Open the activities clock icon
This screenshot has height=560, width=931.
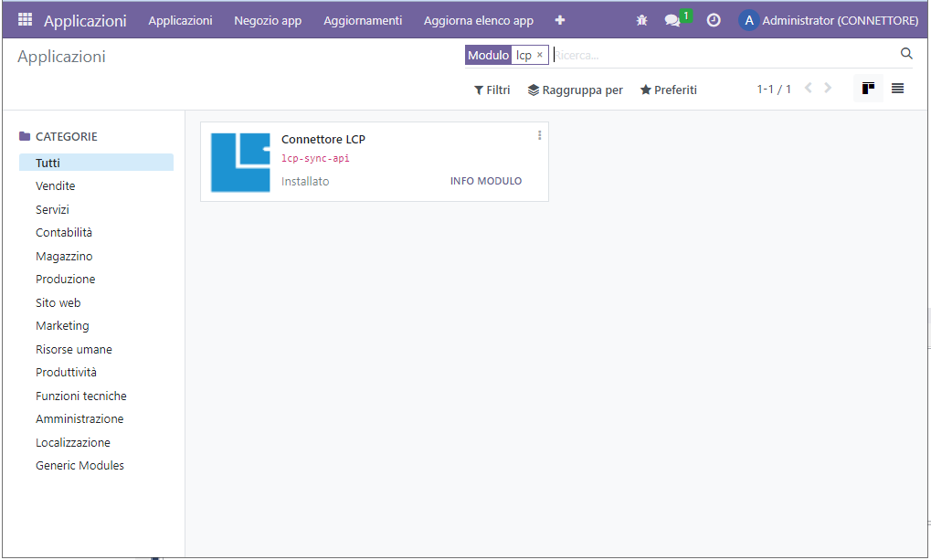click(714, 20)
